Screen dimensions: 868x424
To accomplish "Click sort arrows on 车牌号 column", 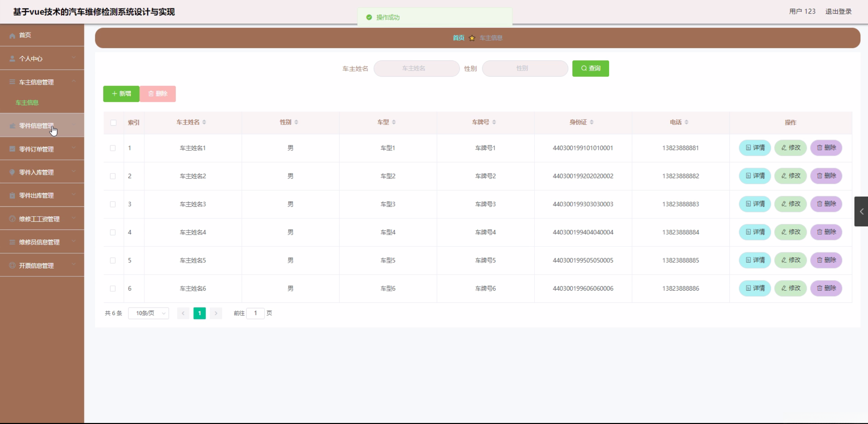I will point(494,122).
